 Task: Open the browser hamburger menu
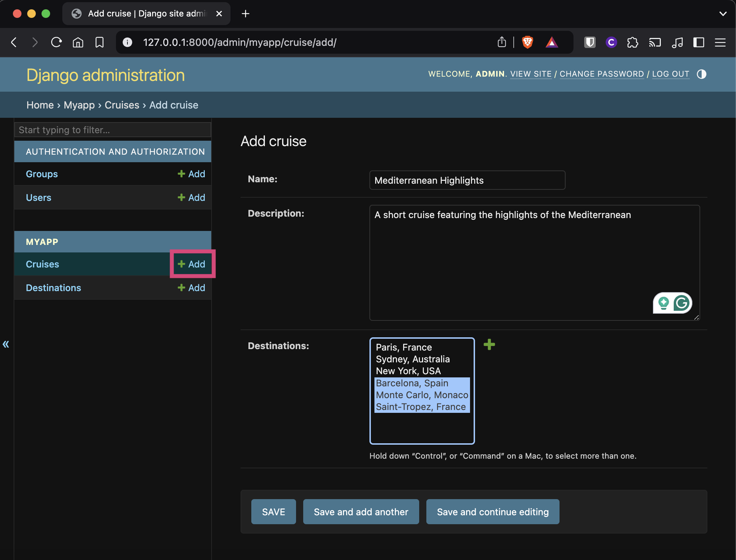coord(720,42)
